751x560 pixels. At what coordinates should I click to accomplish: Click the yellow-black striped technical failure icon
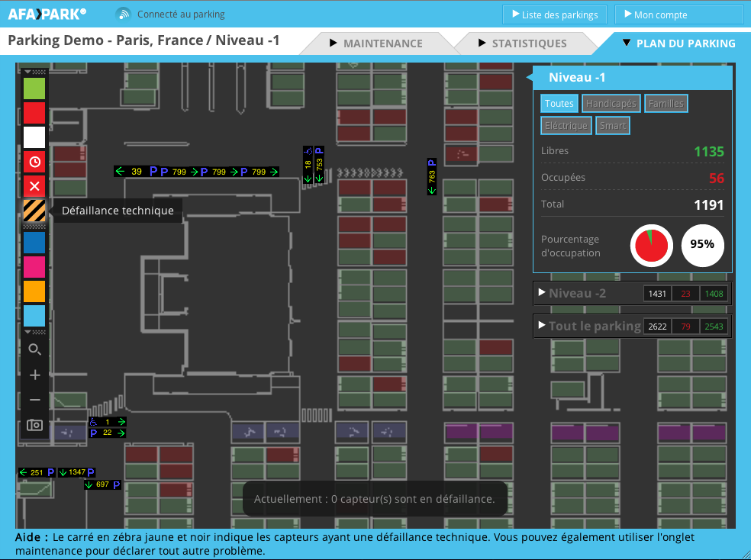[x=34, y=211]
